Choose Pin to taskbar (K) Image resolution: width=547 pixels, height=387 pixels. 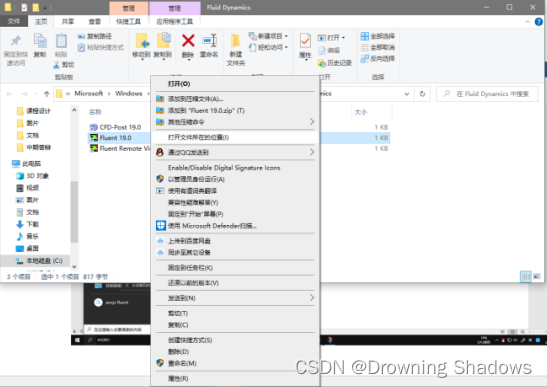click(235, 268)
